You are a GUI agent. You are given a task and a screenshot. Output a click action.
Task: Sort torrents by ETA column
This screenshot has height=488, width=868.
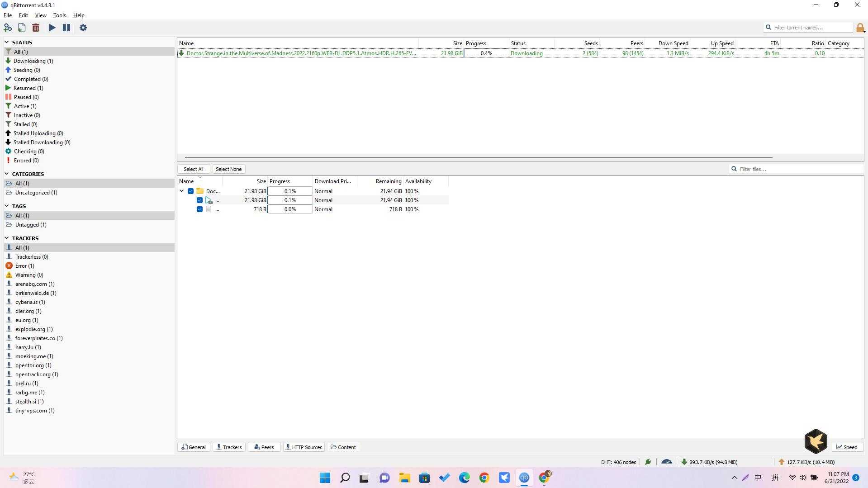point(758,43)
